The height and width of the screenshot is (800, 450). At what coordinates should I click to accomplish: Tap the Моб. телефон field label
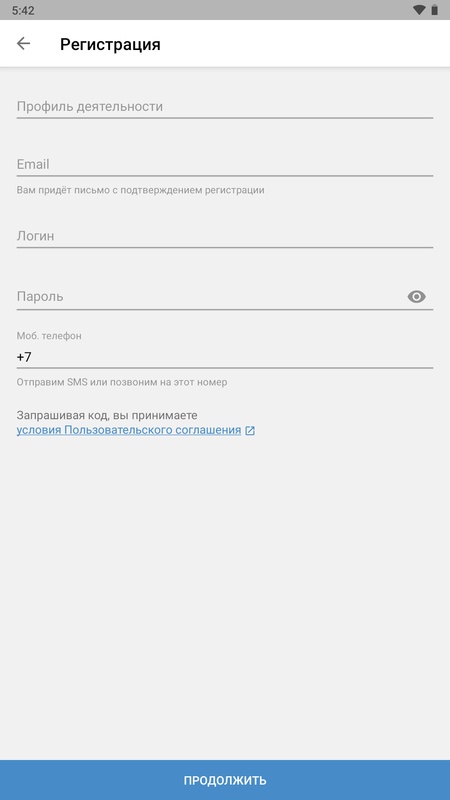pyautogui.click(x=49, y=336)
